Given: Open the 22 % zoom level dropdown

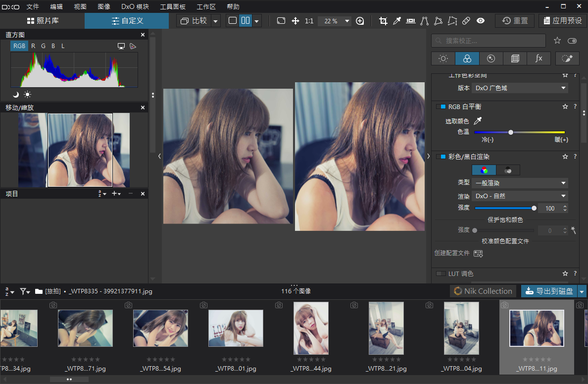Looking at the screenshot, I should point(346,21).
